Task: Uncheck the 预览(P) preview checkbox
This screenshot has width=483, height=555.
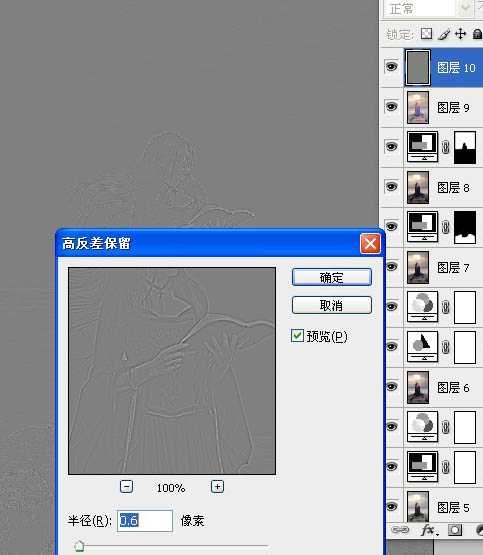Action: tap(297, 336)
